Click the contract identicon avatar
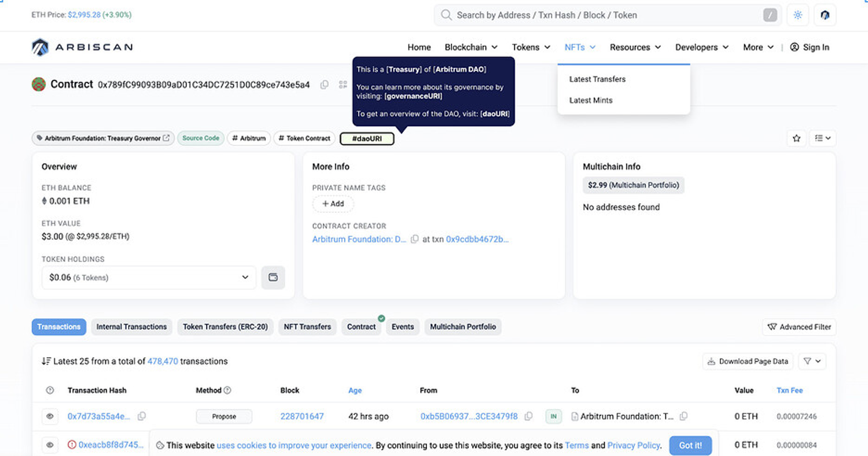This screenshot has height=456, width=868. (39, 84)
